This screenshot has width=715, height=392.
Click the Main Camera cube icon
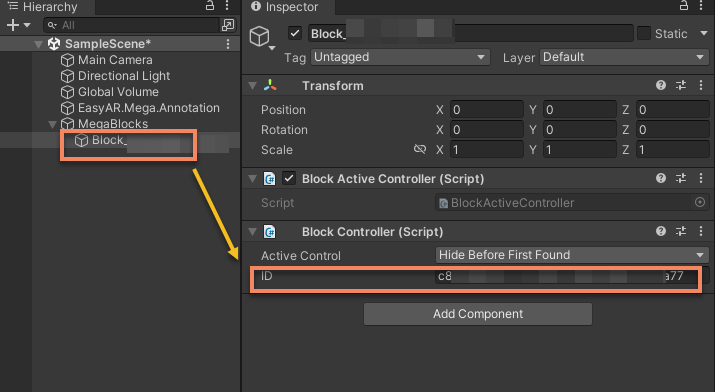(x=67, y=60)
